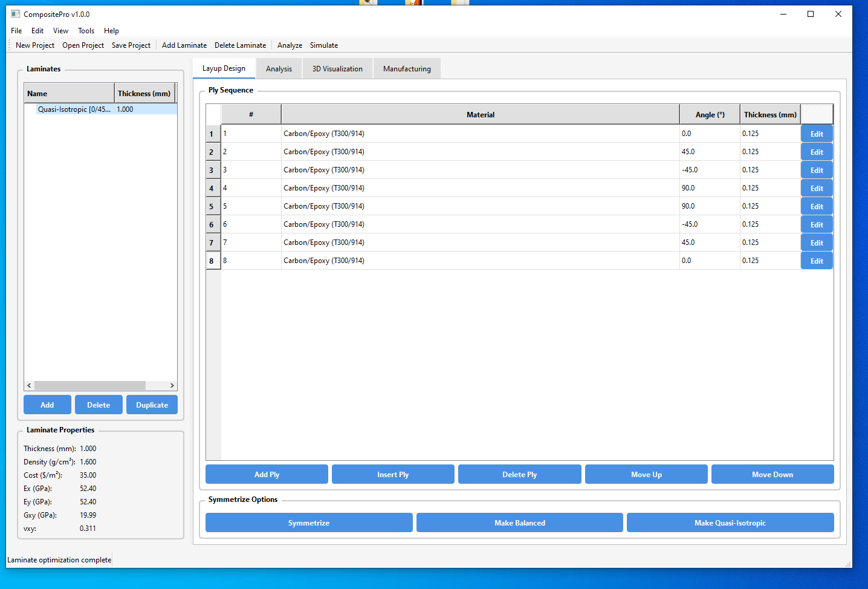Switch to the Analysis tab

point(279,69)
